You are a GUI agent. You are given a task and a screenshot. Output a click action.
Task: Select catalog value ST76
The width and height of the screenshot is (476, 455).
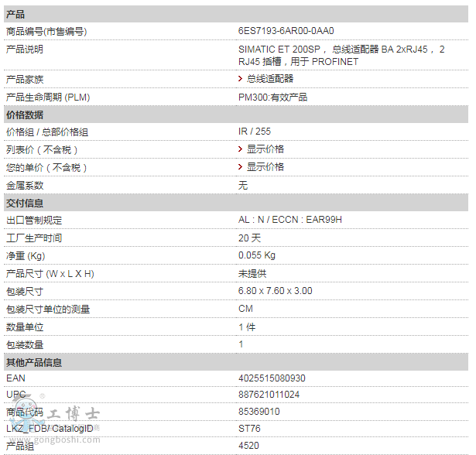[249, 429]
